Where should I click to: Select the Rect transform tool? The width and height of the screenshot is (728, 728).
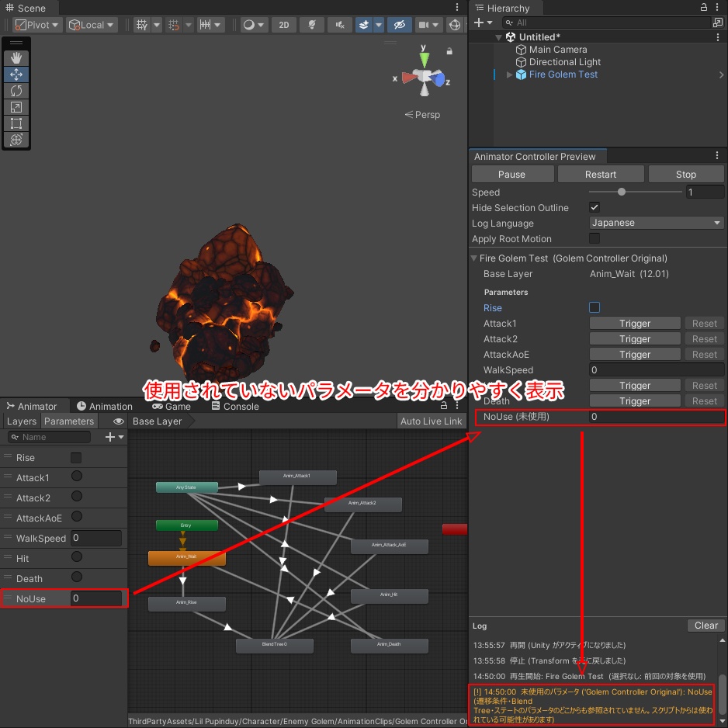point(16,123)
